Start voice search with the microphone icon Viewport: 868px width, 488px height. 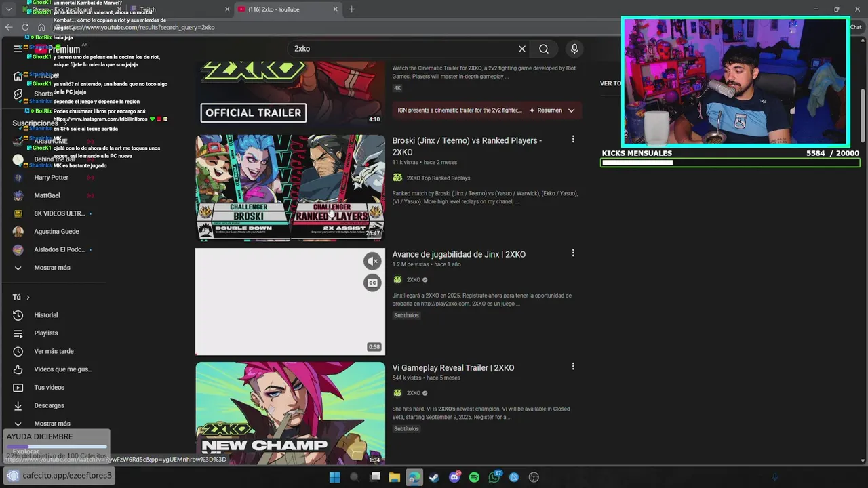574,49
